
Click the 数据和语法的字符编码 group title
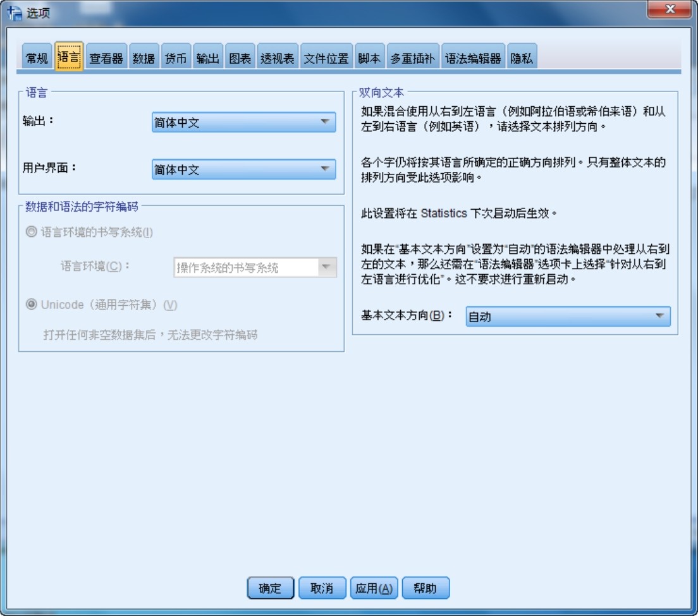tap(82, 207)
